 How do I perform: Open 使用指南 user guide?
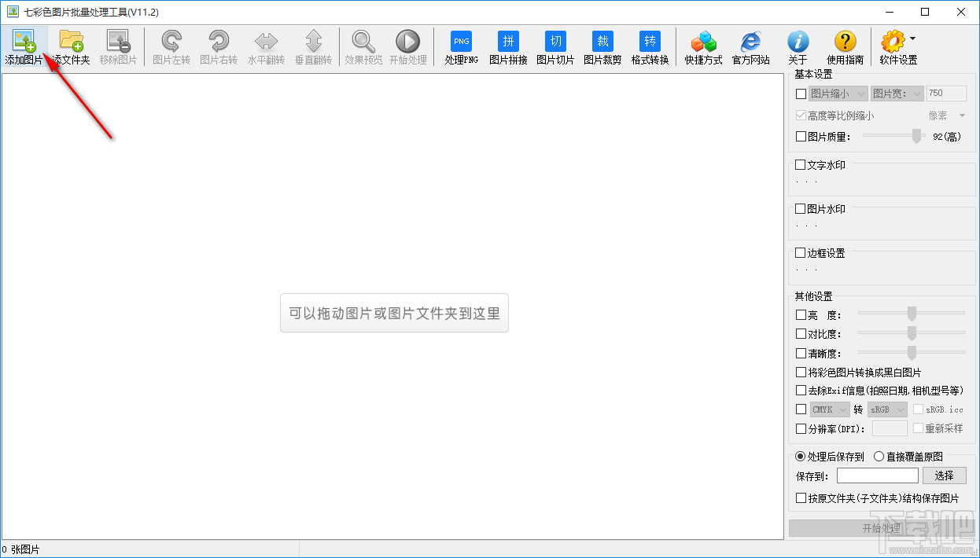[x=845, y=46]
